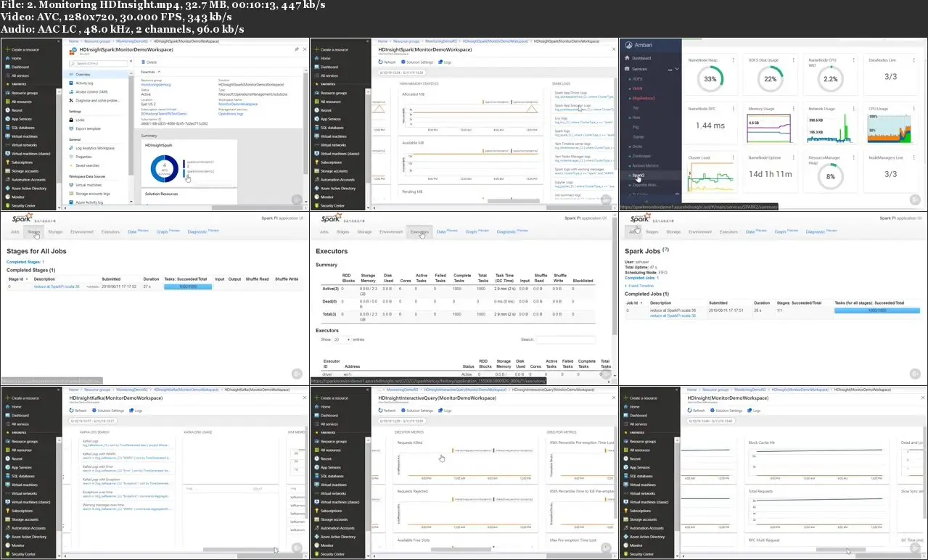Viewport: 928px width, 560px height.
Task: Open NameNode Heap widget's three-dot menu
Action: point(733,59)
